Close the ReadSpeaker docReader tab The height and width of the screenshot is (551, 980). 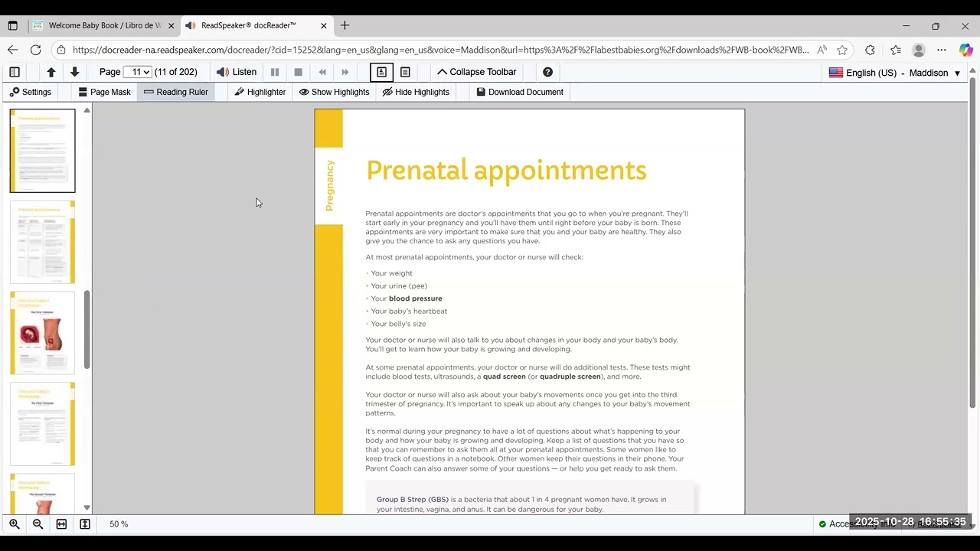tap(323, 25)
